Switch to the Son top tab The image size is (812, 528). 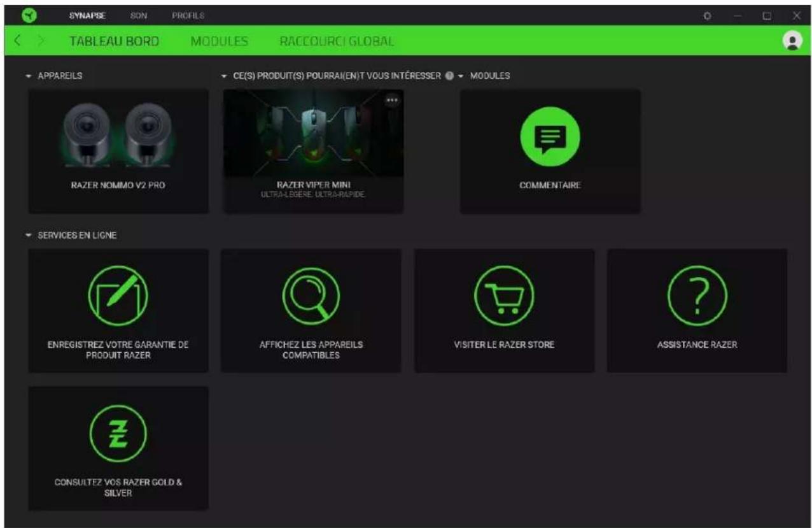coord(138,15)
